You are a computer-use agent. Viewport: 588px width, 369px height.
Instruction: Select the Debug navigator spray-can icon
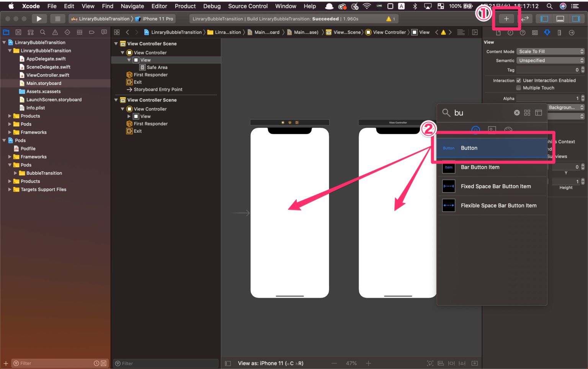(79, 32)
